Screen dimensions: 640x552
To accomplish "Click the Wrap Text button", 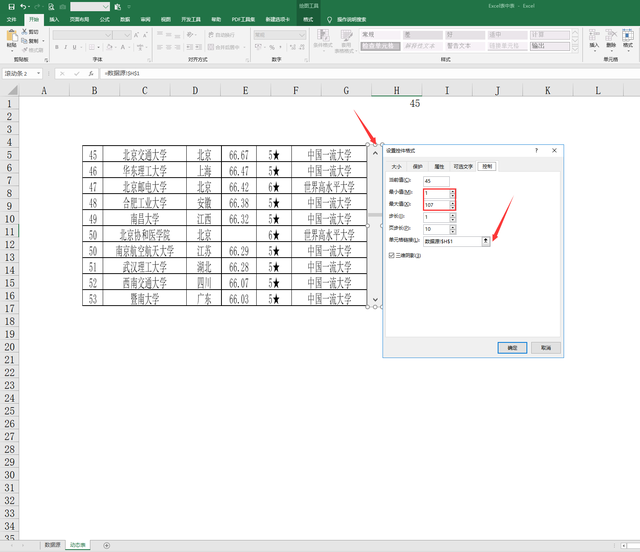I will 221,35.
